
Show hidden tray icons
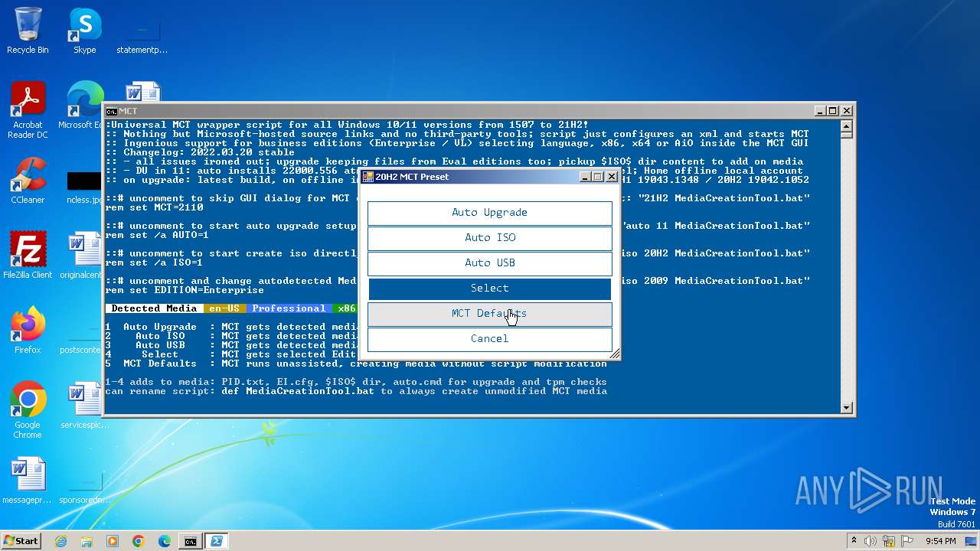[854, 541]
